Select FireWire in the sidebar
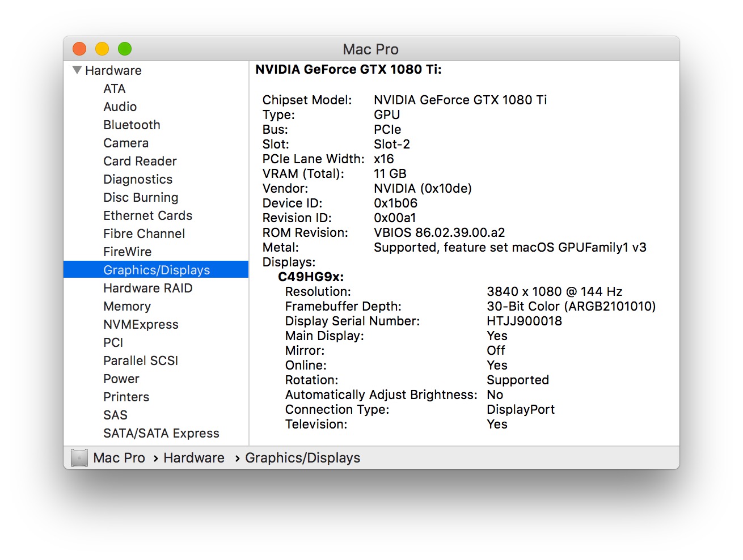This screenshot has height=560, width=743. (128, 252)
